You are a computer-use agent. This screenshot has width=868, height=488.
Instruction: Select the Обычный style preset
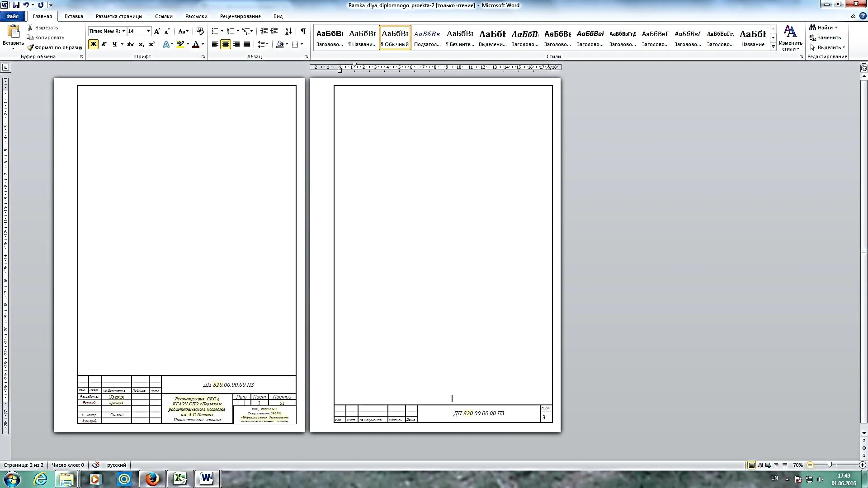click(394, 37)
